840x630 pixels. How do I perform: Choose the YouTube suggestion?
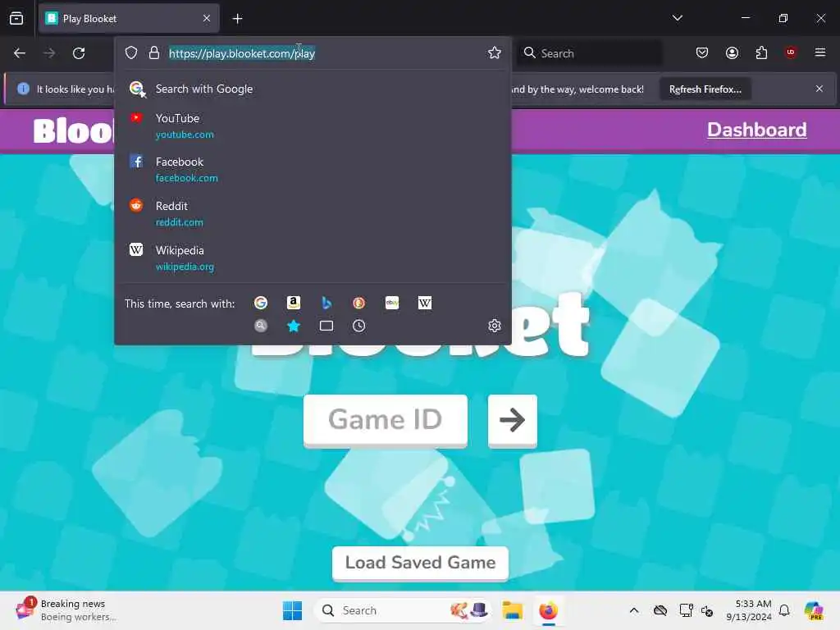pyautogui.click(x=313, y=126)
